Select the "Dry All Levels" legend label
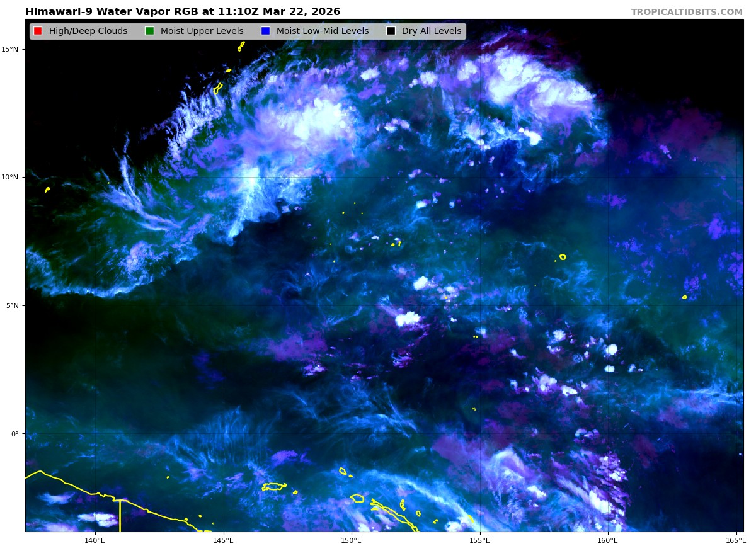The width and height of the screenshot is (756, 546). pyautogui.click(x=432, y=31)
